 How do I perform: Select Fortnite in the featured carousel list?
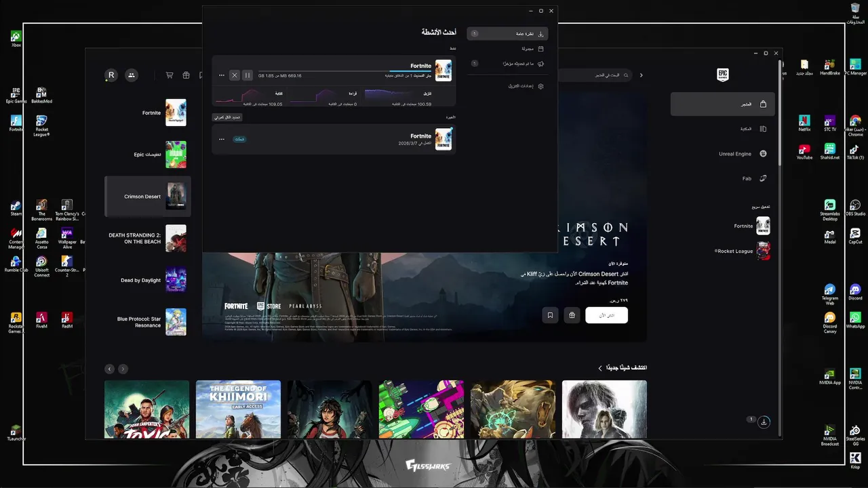coord(148,113)
